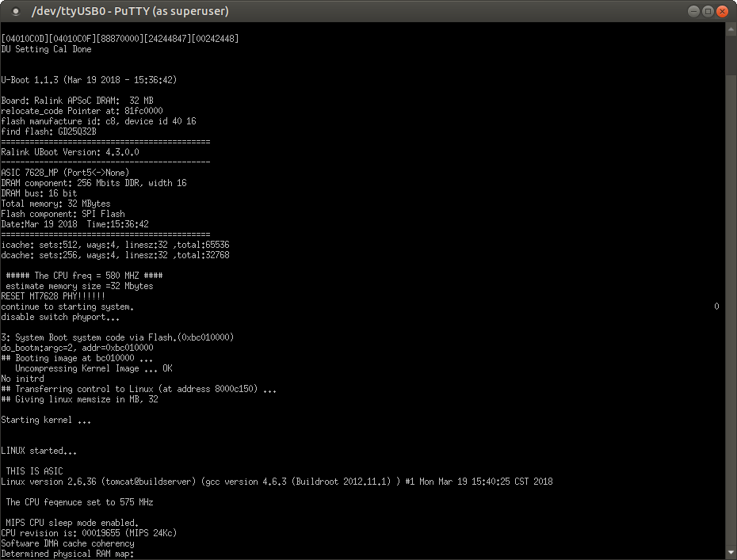Click the scrollbar up arrow
The height and width of the screenshot is (560, 737).
(x=731, y=29)
